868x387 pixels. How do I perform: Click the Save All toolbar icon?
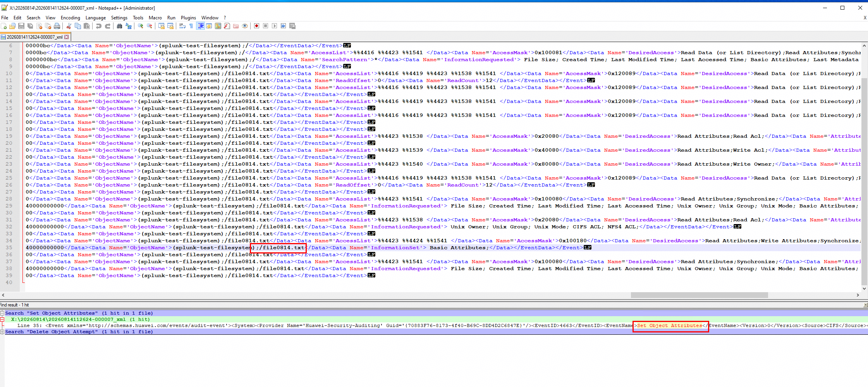pos(30,26)
